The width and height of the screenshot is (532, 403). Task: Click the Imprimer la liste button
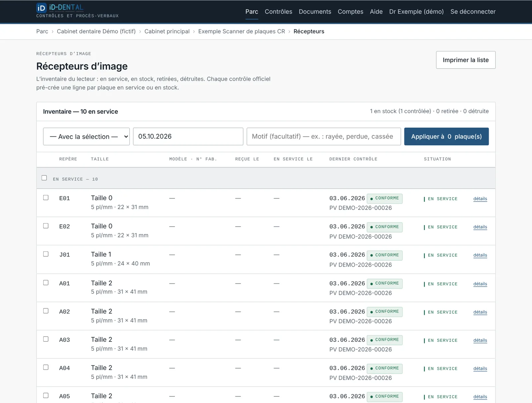tap(465, 60)
